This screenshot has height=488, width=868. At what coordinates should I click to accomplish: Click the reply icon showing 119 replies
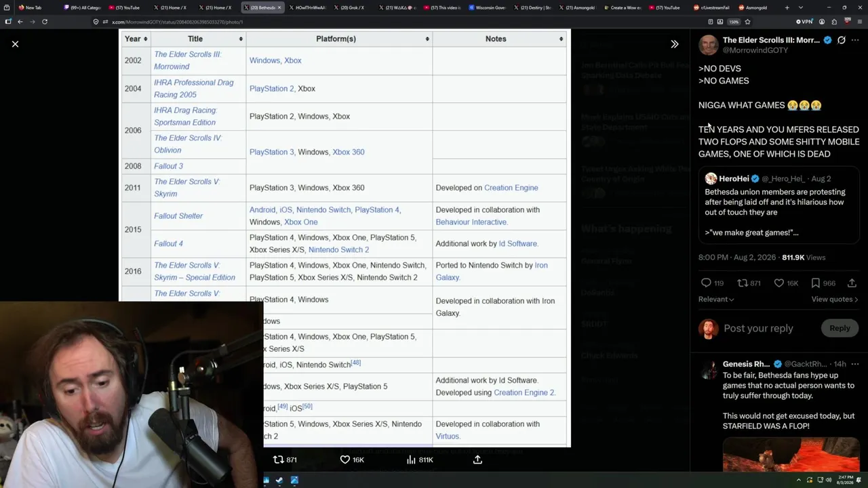tap(706, 283)
